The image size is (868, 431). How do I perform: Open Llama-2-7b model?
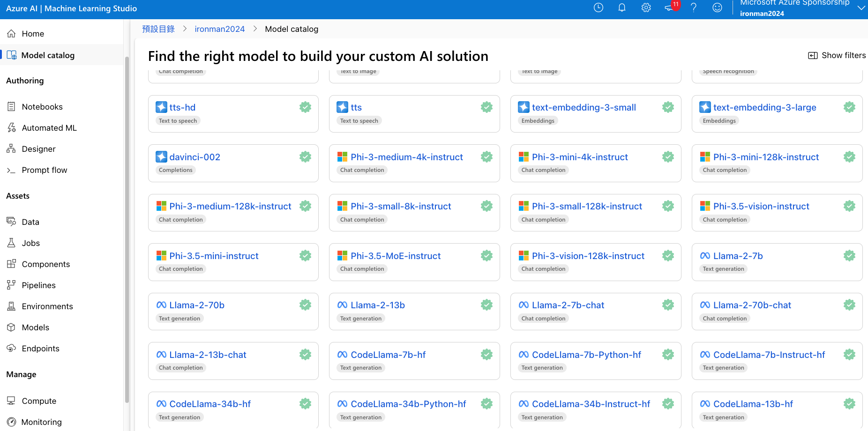(738, 256)
